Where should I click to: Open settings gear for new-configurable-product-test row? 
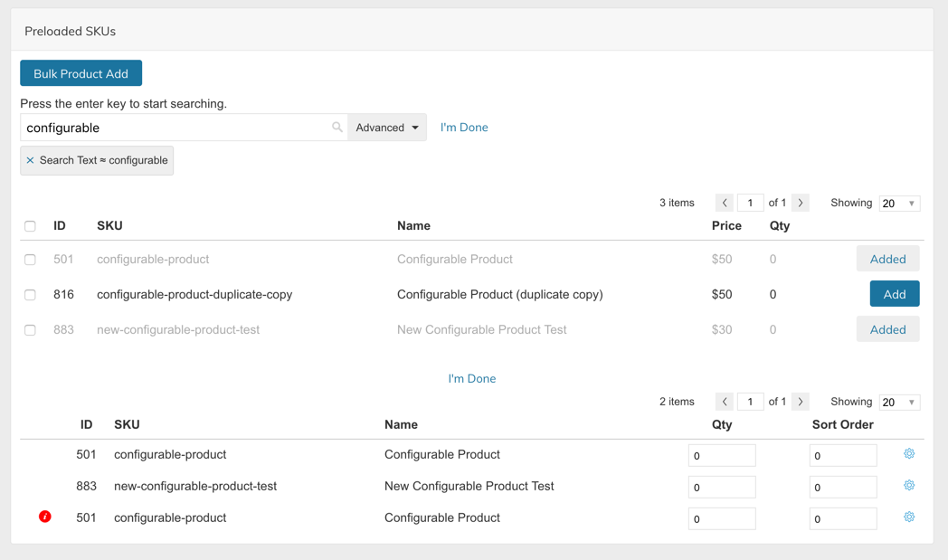pos(909,486)
